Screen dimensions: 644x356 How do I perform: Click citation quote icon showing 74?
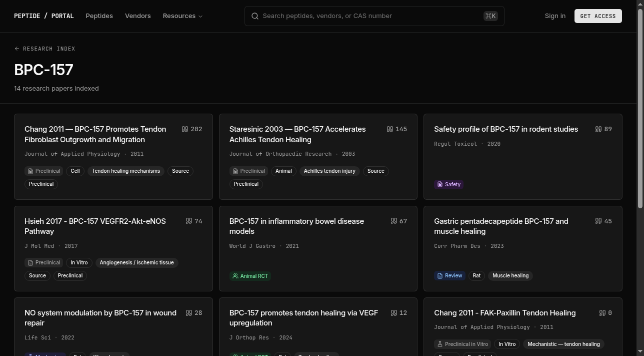[189, 221]
